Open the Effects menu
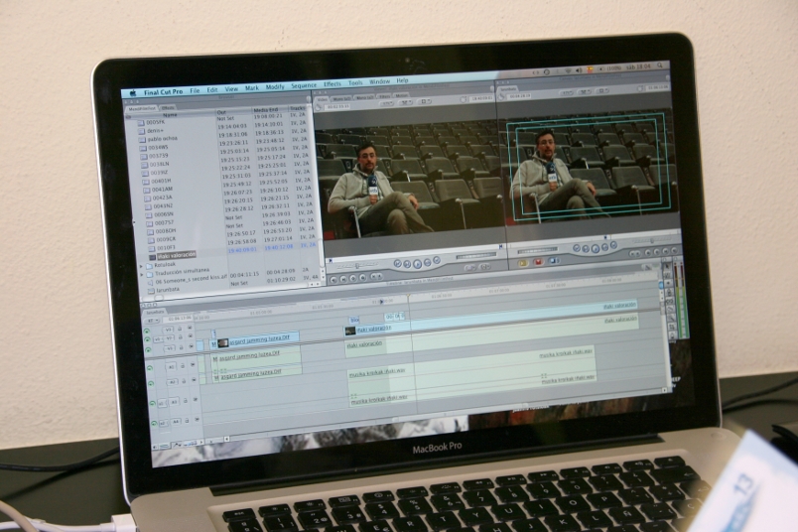The image size is (798, 532). click(x=332, y=84)
